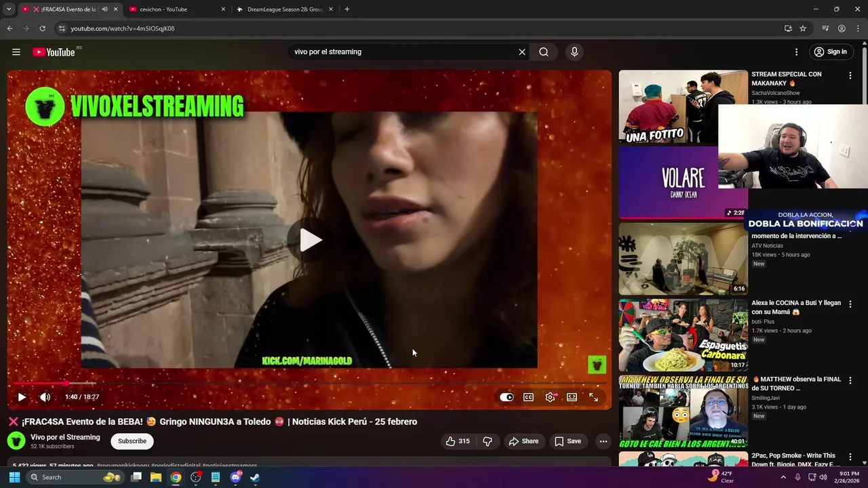Resume video with the control bar play icon

click(22, 397)
